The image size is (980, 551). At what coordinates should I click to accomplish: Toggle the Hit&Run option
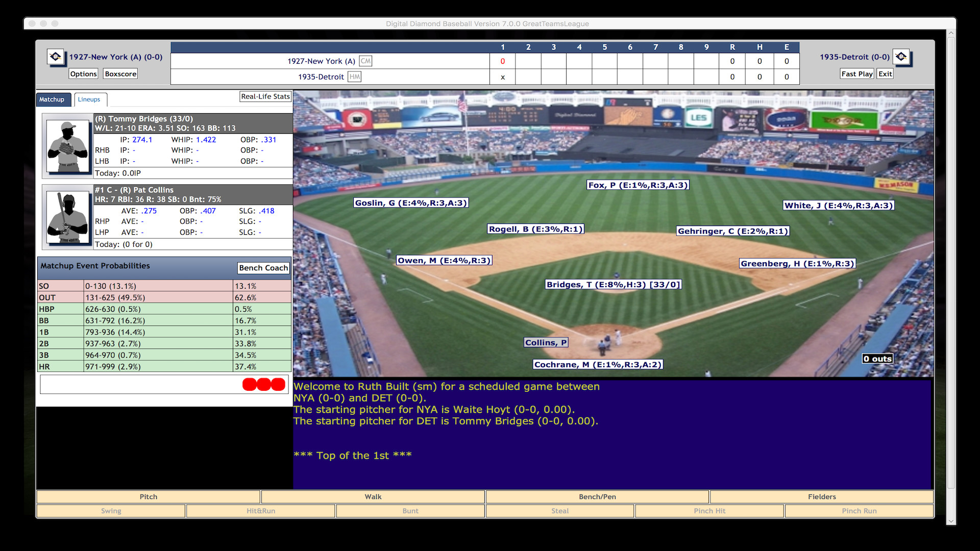pyautogui.click(x=261, y=511)
